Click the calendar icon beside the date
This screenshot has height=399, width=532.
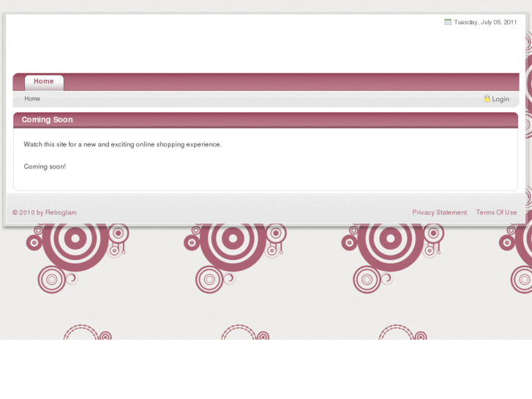[448, 22]
